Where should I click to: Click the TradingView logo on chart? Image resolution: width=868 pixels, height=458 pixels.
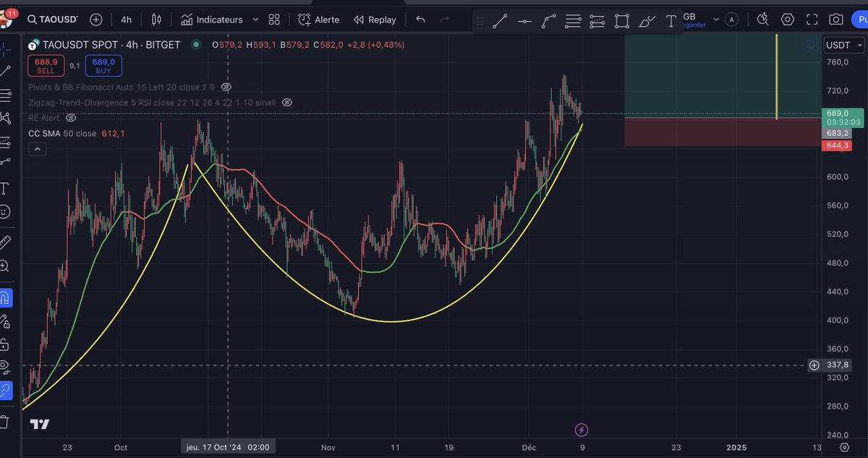[41, 425]
